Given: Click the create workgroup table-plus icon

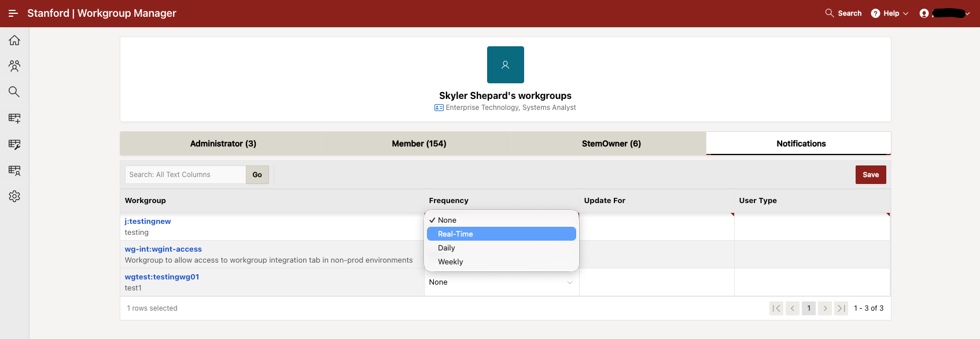Looking at the screenshot, I should pos(14,118).
